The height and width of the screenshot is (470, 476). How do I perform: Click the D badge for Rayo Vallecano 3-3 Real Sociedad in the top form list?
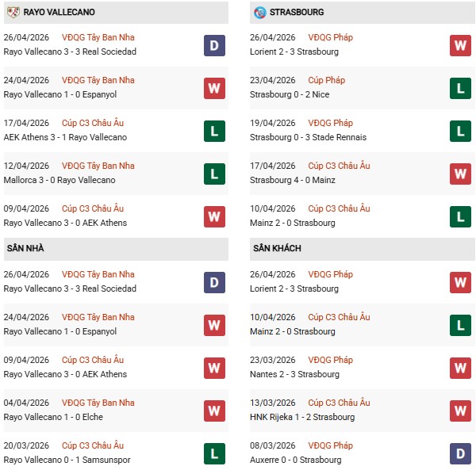(x=213, y=45)
